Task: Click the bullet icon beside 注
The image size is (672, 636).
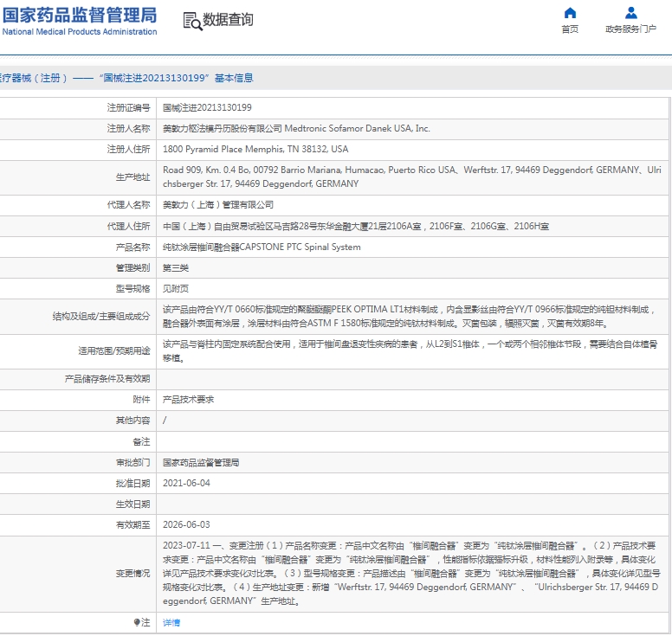Action: 137,622
